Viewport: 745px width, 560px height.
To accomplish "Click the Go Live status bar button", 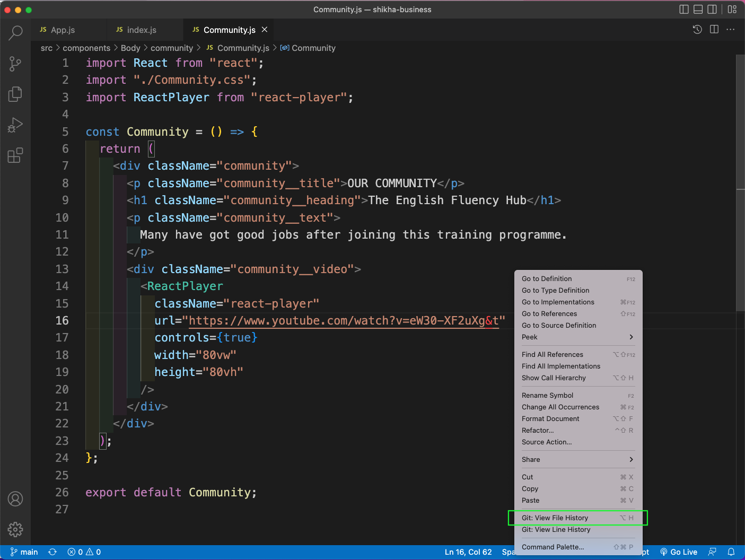I will pos(679,552).
